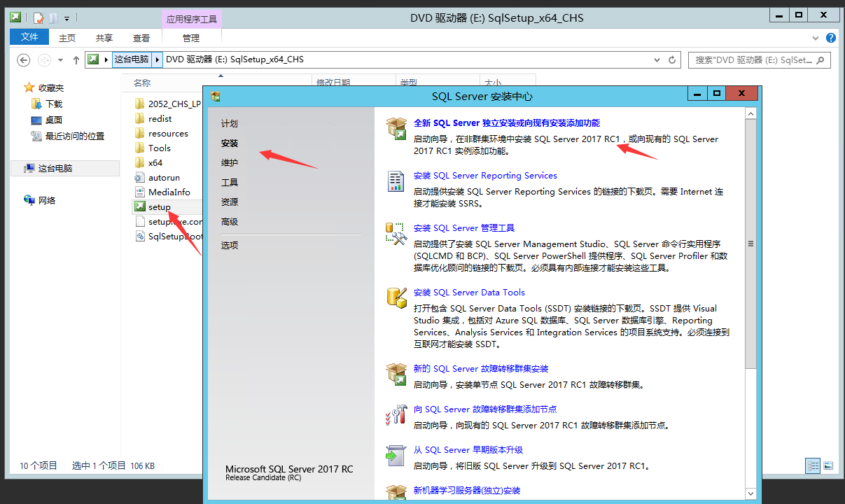
Task: Switch to large thumbnails view in status bar
Action: [x=828, y=465]
